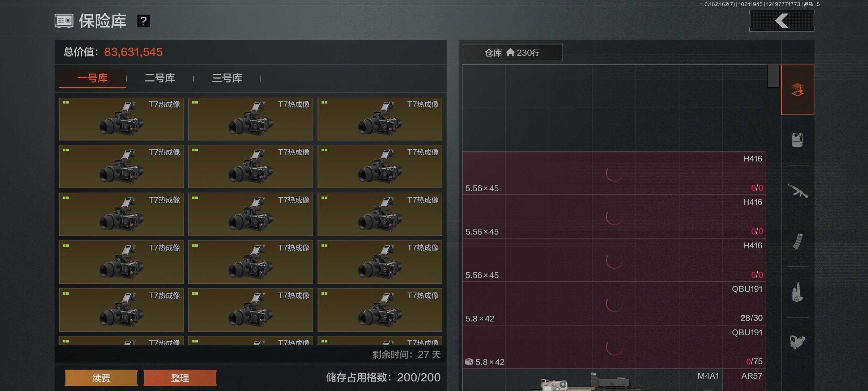The image size is (868, 391).
Task: Click the 续费 renew button
Action: pyautogui.click(x=101, y=378)
